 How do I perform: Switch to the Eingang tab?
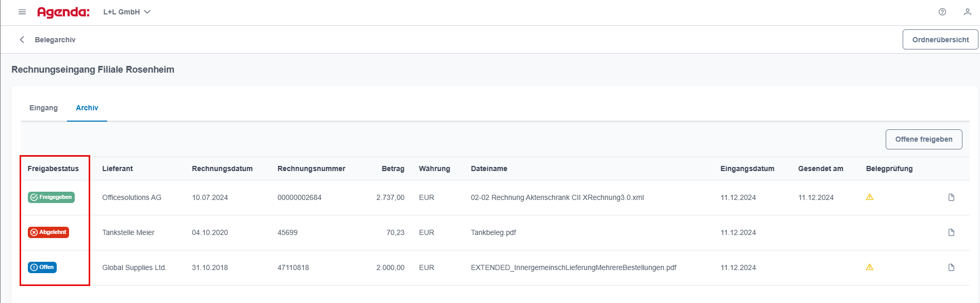point(43,108)
